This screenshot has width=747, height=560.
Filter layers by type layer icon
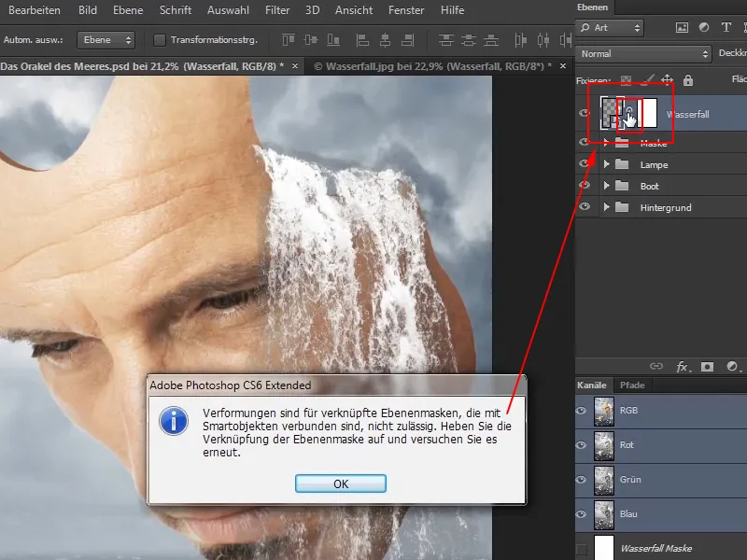click(x=726, y=28)
